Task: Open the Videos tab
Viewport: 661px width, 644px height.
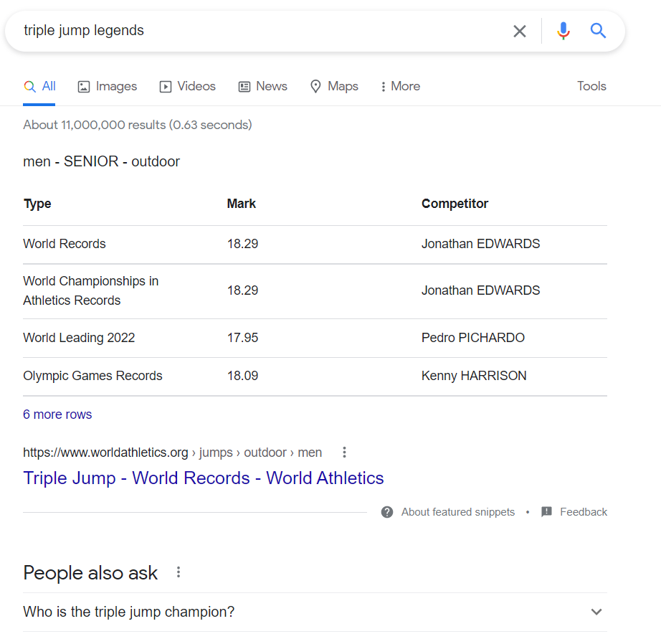Action: (x=188, y=87)
